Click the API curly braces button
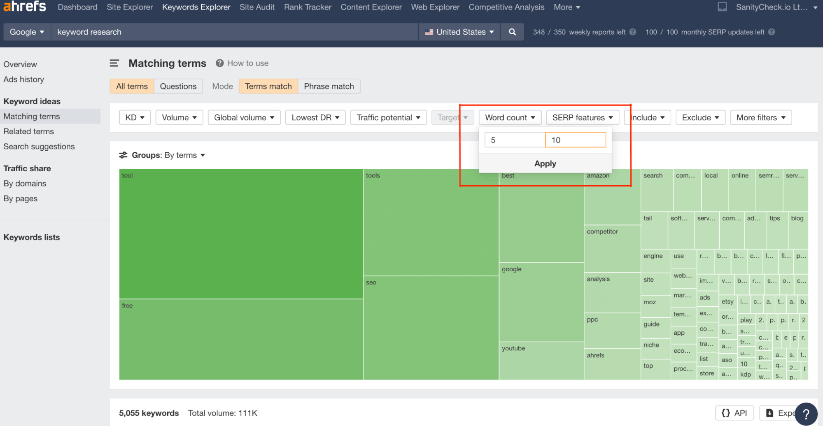Screen dimensions: 823x426 (735, 412)
